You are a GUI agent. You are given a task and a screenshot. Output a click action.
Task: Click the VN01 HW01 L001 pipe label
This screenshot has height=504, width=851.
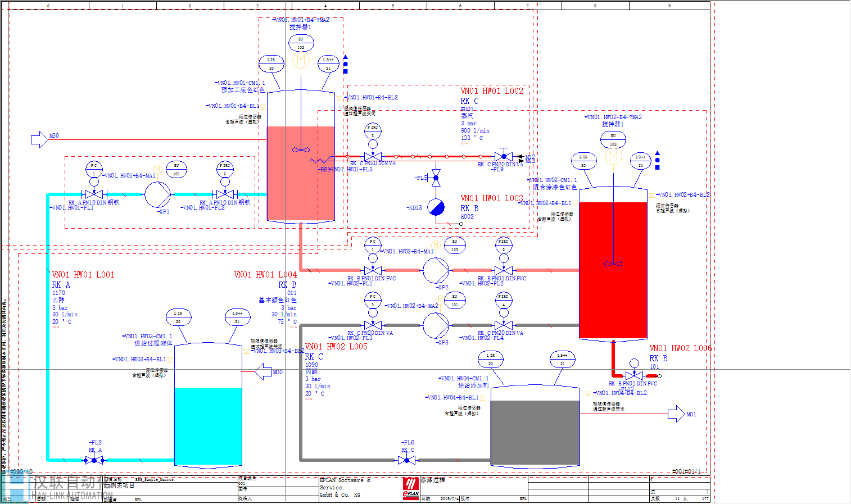point(83,275)
